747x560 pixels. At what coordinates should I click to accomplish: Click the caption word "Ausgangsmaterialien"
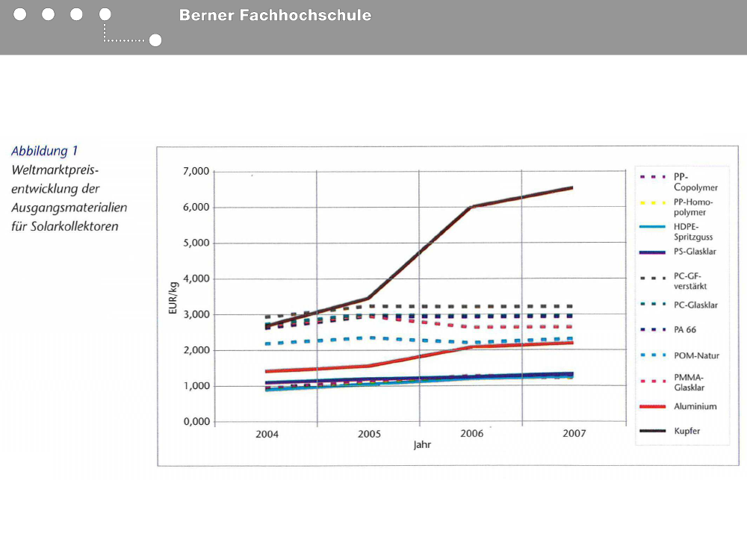click(69, 208)
